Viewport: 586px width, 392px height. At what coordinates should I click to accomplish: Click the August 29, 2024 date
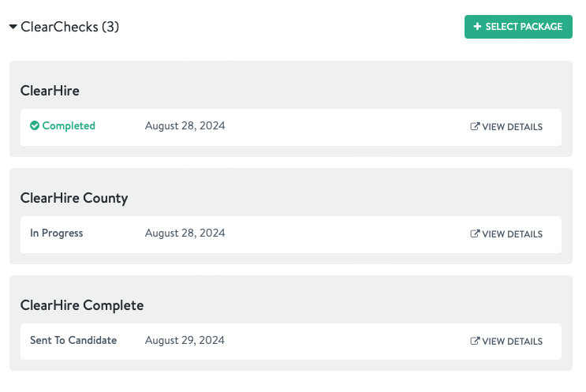[185, 341]
